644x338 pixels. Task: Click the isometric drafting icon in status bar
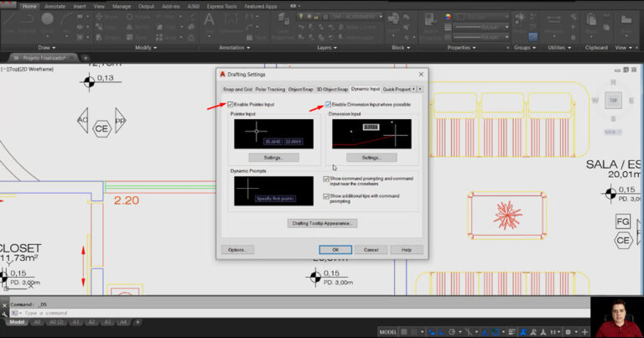pyautogui.click(x=469, y=332)
